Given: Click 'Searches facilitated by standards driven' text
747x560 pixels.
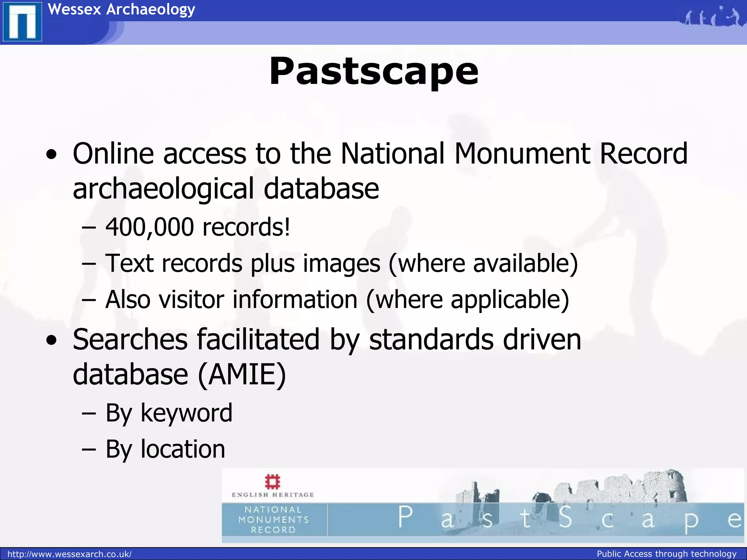Looking at the screenshot, I should coord(327,339).
